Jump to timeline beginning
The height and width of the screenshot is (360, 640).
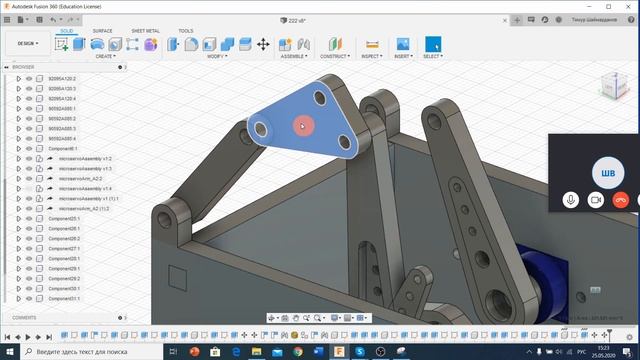[7, 337]
